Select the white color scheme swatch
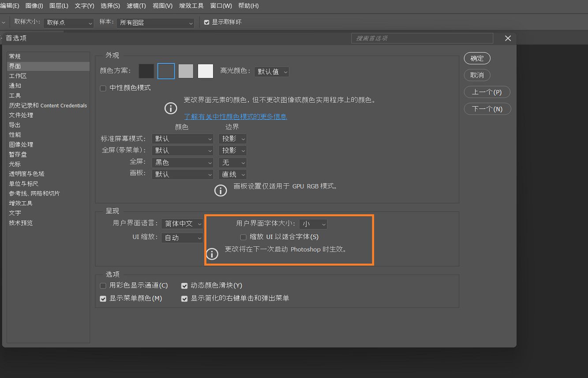Viewport: 588px width, 378px height. tap(205, 71)
